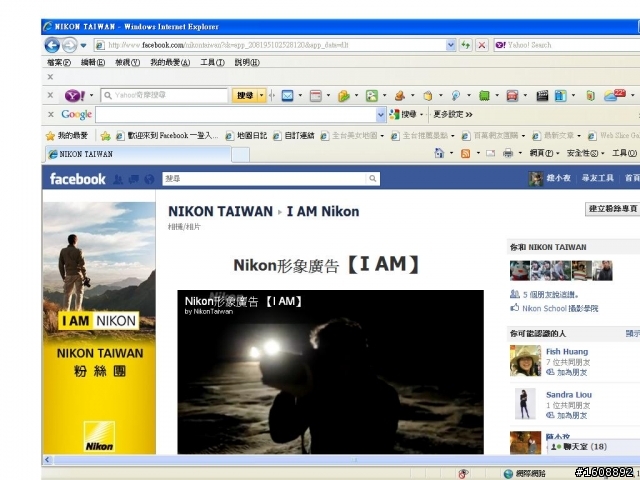Click the 建立粉絲專頁 button
The width and height of the screenshot is (640, 480).
(x=613, y=209)
